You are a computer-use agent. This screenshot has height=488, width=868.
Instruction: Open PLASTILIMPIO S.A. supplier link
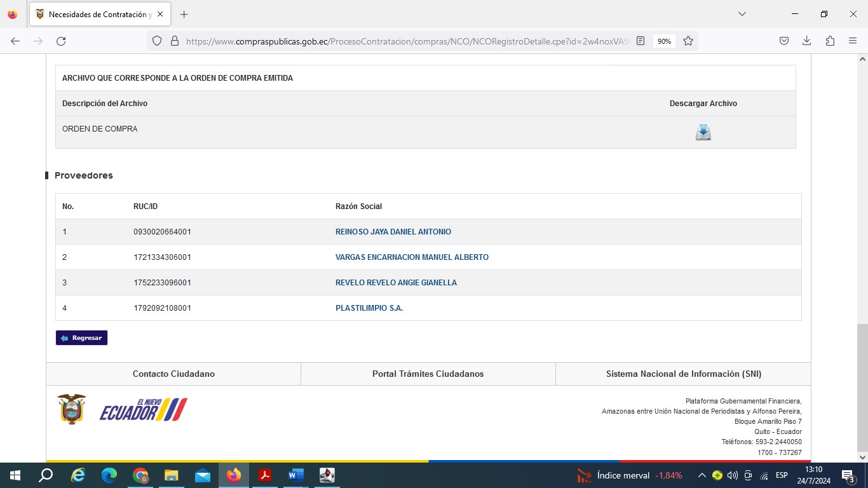[369, 308]
